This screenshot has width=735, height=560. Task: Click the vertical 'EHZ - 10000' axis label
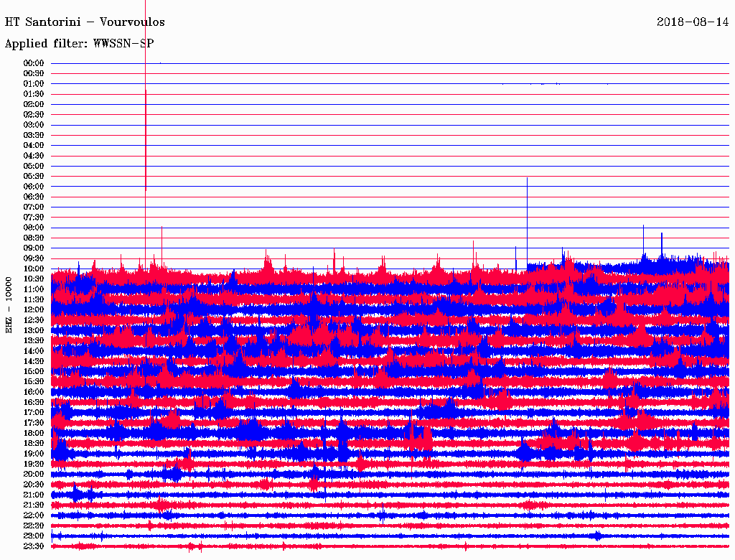pos(9,304)
